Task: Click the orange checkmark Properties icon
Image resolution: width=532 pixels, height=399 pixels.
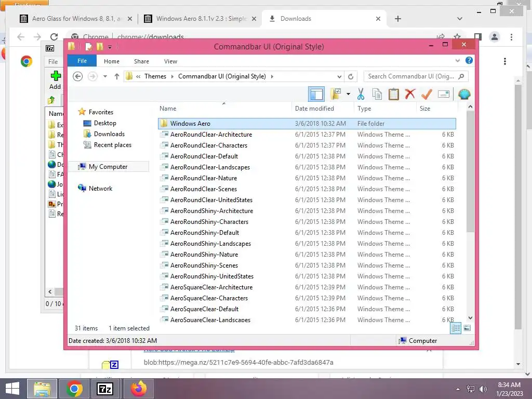Action: pyautogui.click(x=427, y=94)
